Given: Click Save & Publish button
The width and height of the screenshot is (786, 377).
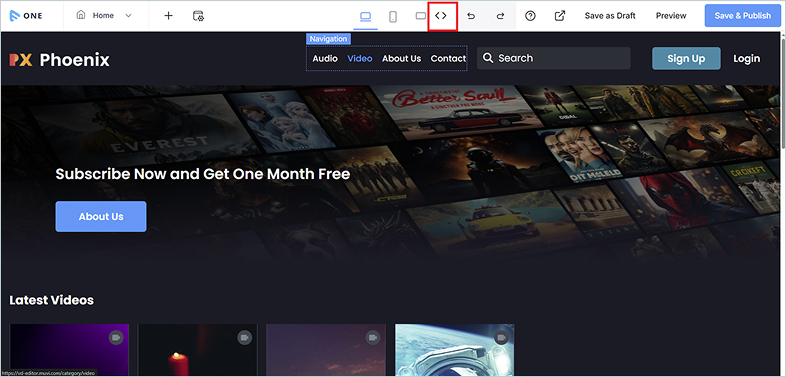Looking at the screenshot, I should click(x=742, y=16).
